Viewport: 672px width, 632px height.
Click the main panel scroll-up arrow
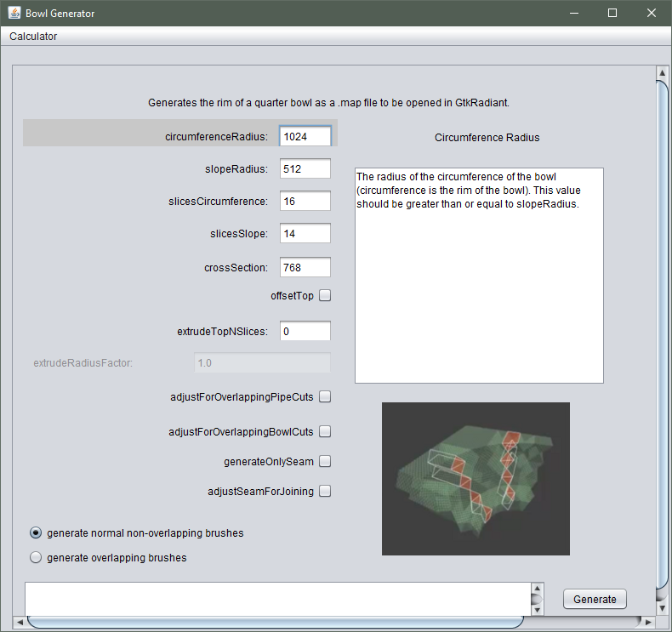point(662,73)
